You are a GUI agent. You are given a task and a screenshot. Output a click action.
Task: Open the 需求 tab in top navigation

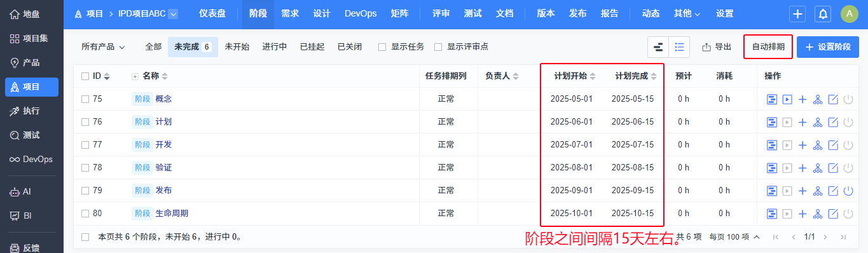click(290, 14)
